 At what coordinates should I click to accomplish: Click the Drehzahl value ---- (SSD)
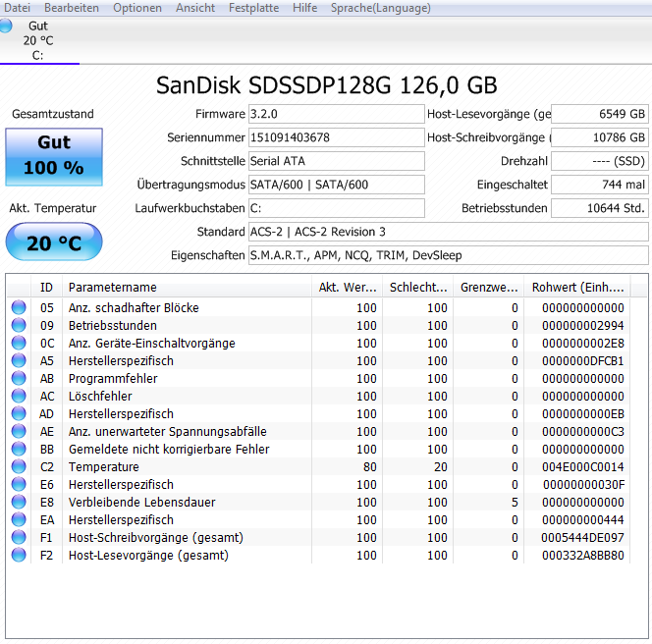coord(600,161)
